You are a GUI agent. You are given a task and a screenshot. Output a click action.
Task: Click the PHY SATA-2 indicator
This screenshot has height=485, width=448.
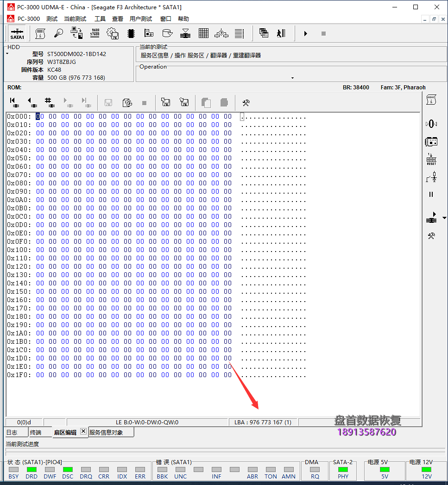tap(343, 470)
